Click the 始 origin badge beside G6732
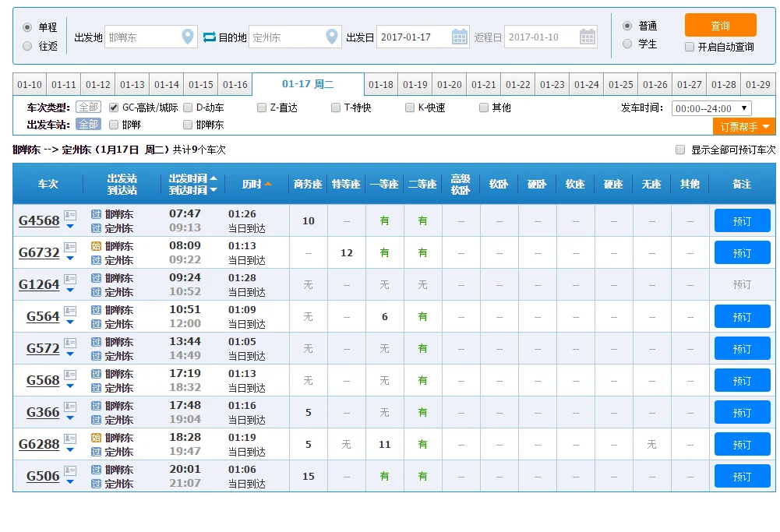Image resolution: width=780 pixels, height=532 pixels. click(96, 246)
